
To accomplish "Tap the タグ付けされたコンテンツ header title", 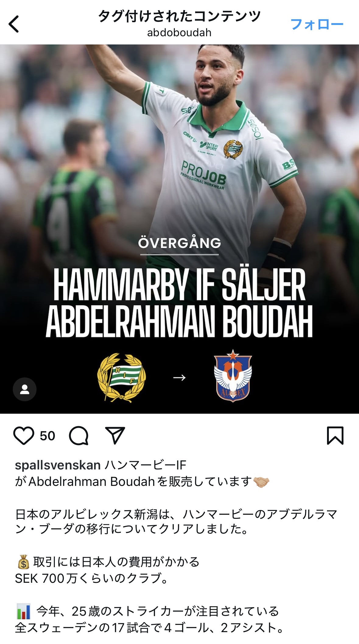I will (x=179, y=16).
